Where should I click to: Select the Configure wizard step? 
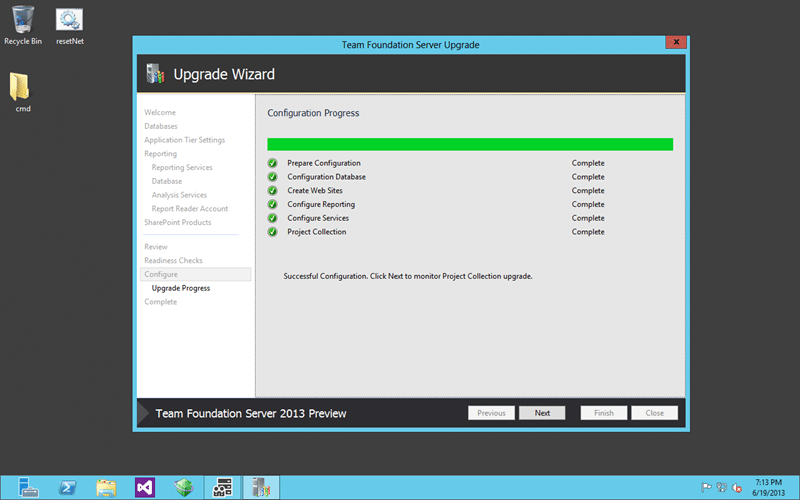pos(195,274)
